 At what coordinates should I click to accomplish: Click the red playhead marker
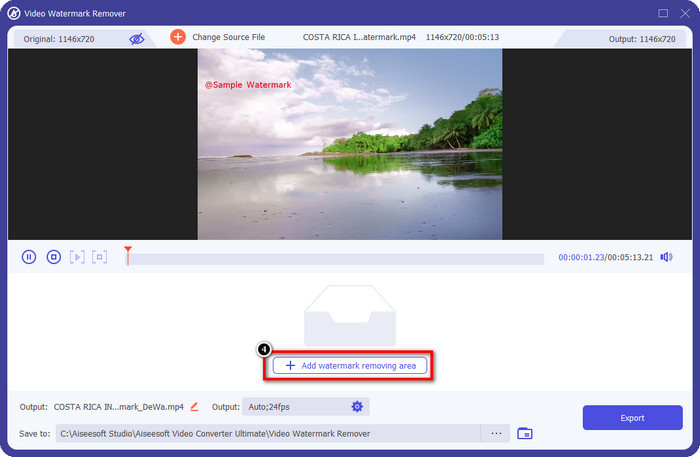coord(127,254)
